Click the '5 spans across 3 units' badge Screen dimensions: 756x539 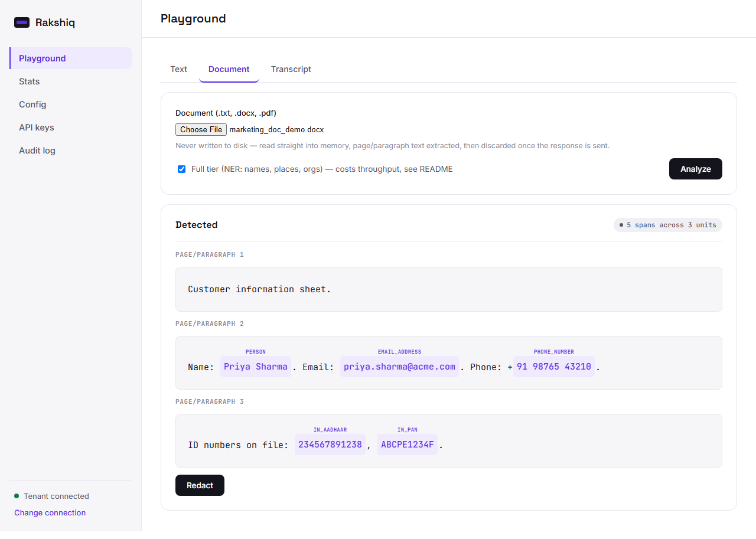668,225
